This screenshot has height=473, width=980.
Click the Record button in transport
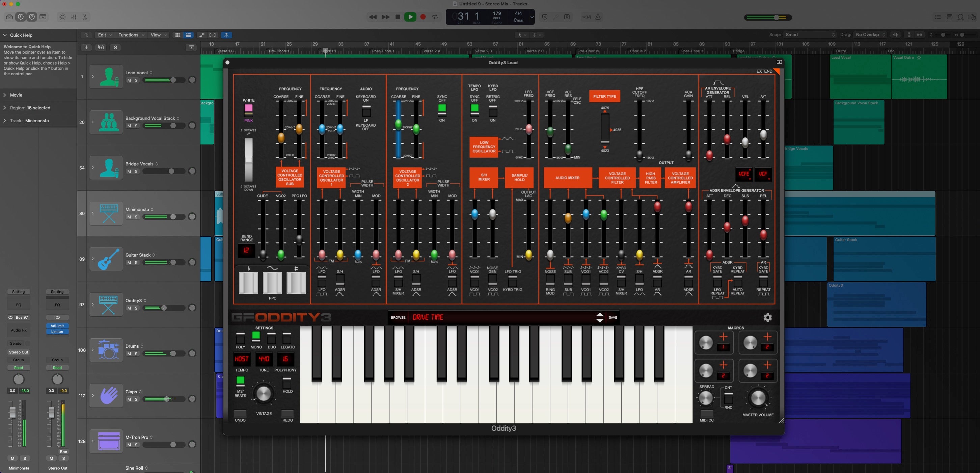[423, 17]
